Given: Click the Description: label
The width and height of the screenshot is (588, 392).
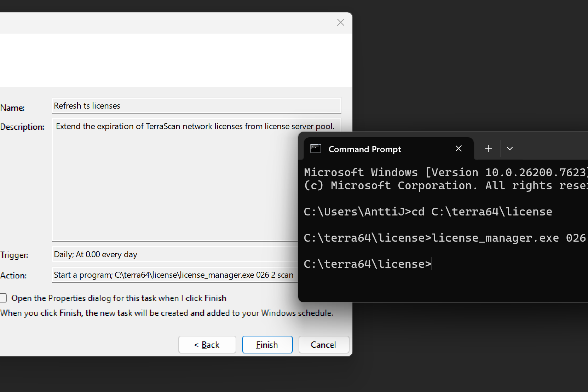Looking at the screenshot, I should [x=22, y=127].
